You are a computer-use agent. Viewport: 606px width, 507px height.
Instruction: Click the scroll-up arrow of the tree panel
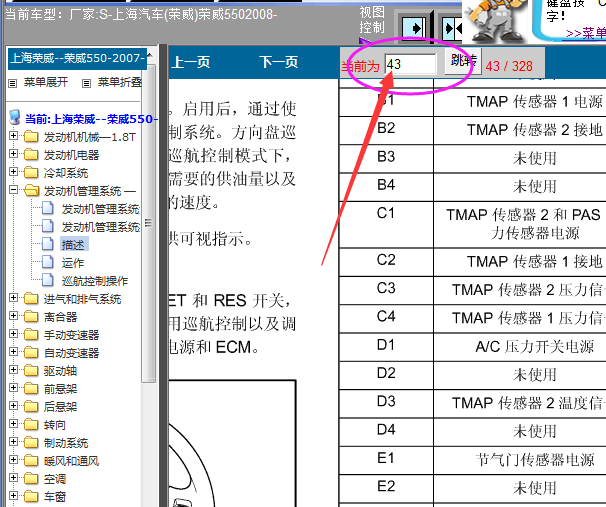(150, 55)
